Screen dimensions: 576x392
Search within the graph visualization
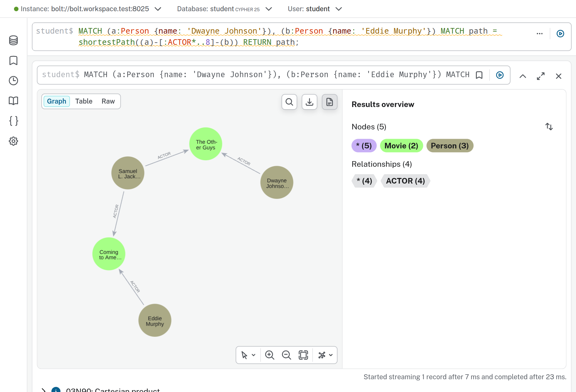tap(289, 102)
